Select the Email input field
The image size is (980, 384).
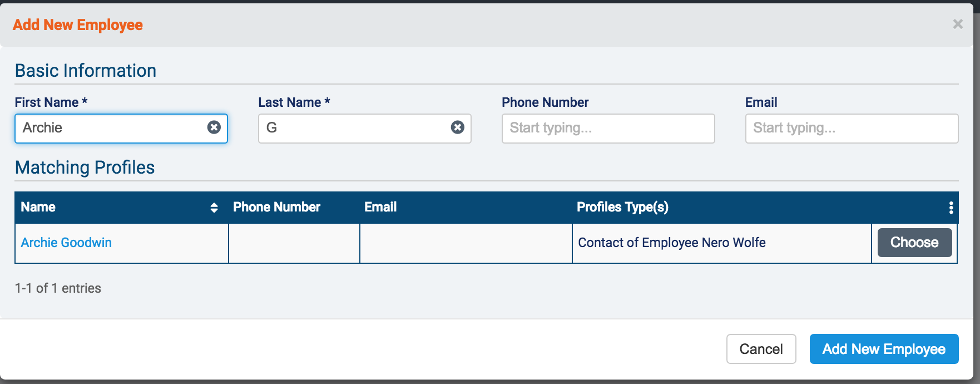tap(852, 128)
